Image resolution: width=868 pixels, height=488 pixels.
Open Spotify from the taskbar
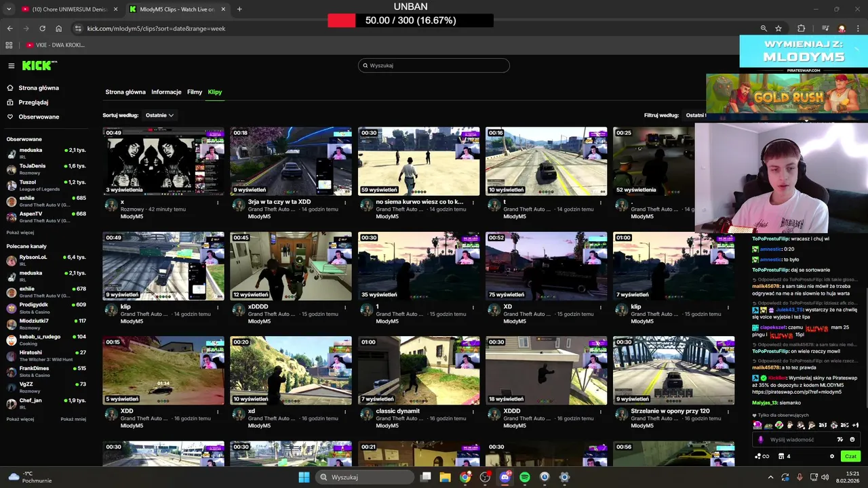click(525, 477)
